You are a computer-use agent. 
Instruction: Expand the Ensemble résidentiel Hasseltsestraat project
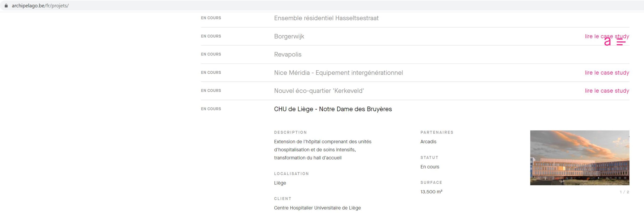pos(326,18)
